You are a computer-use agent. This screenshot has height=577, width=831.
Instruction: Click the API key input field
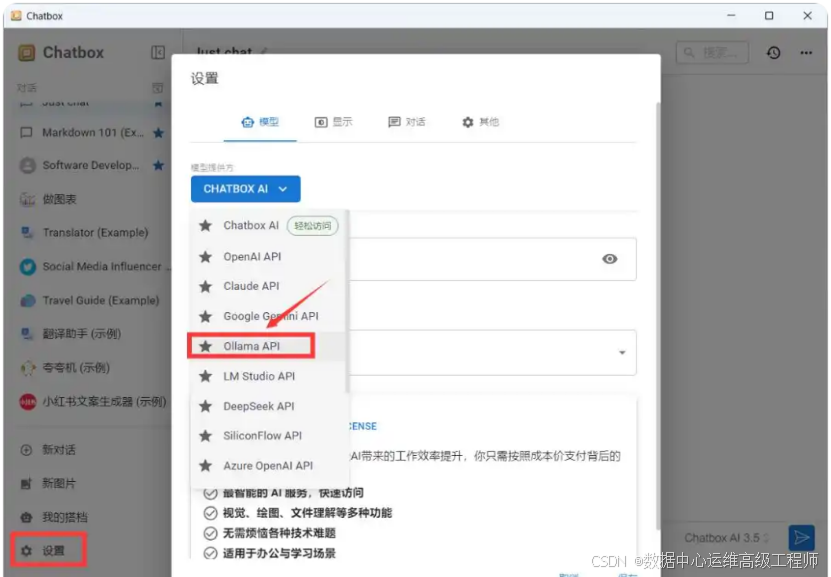pyautogui.click(x=492, y=259)
